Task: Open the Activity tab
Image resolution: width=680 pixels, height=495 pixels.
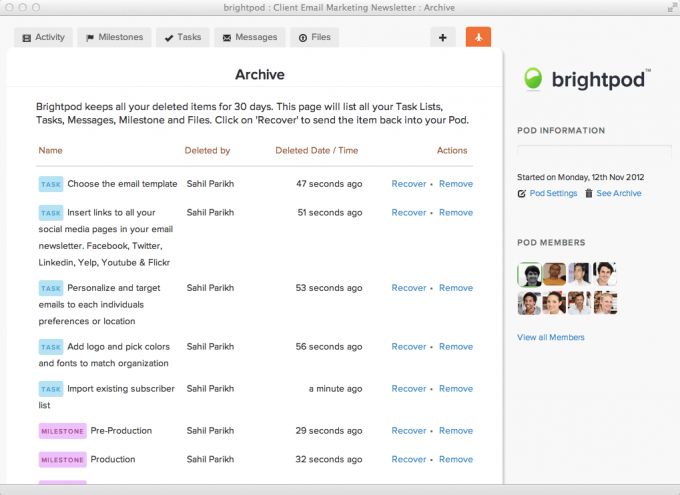Action: pos(43,37)
